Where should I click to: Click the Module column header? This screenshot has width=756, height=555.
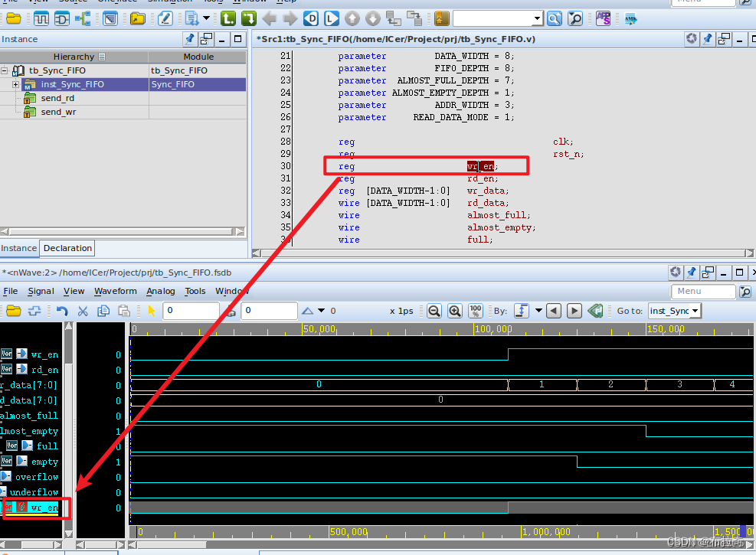[198, 57]
